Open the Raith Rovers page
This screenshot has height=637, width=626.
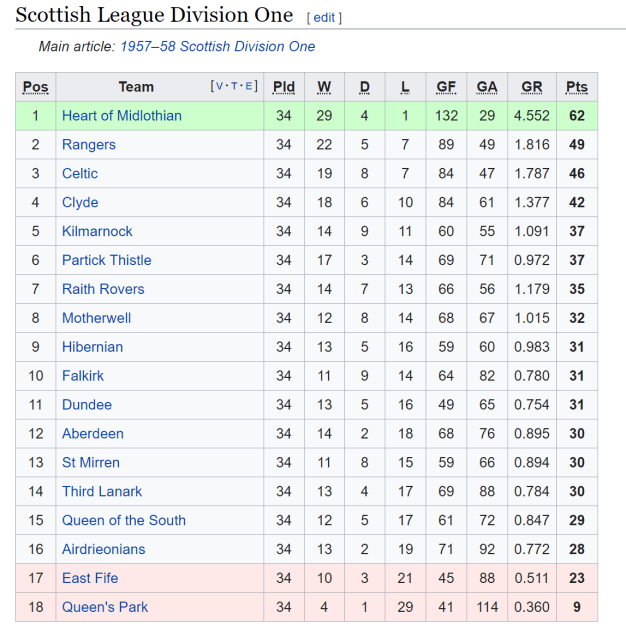103,289
